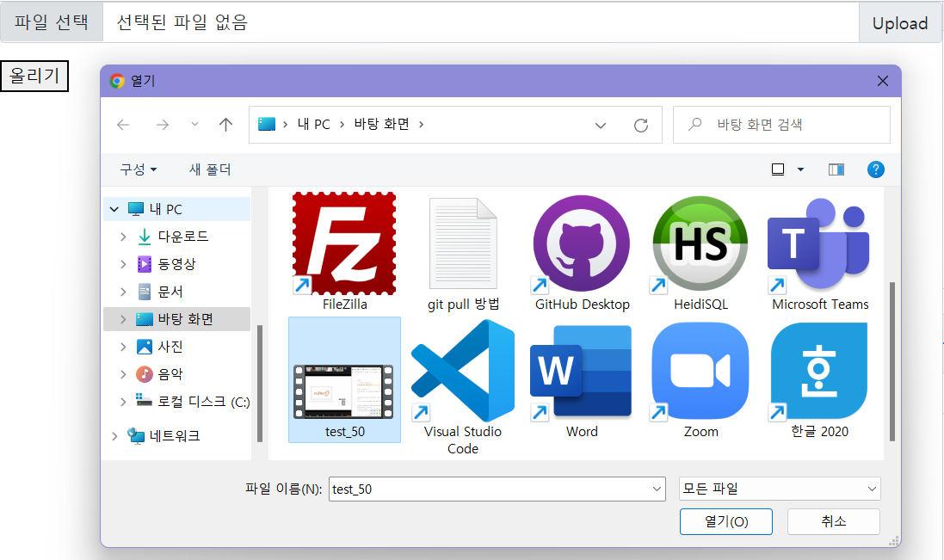Screen dimensions: 944x560
Task: Click 바탕 화면 breadcrumb in address bar
Action: click(382, 124)
